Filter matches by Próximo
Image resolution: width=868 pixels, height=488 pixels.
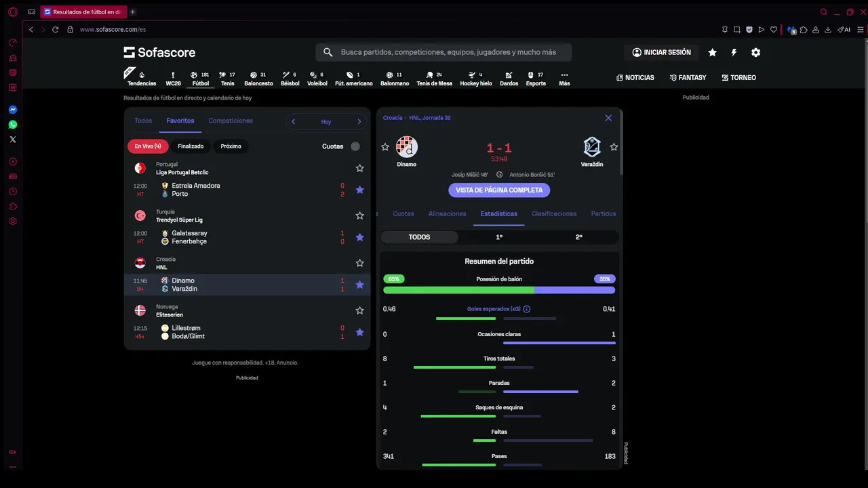click(x=231, y=146)
